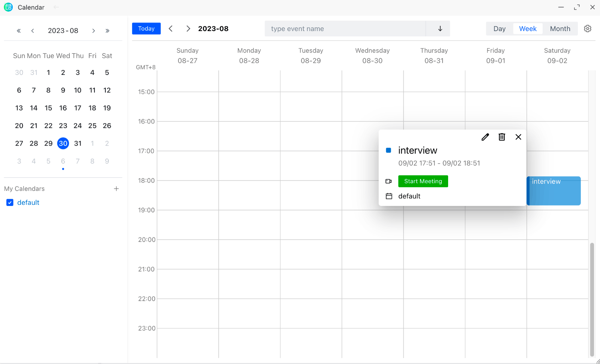
Task: Delete the interview event with trash icon
Action: click(x=502, y=137)
